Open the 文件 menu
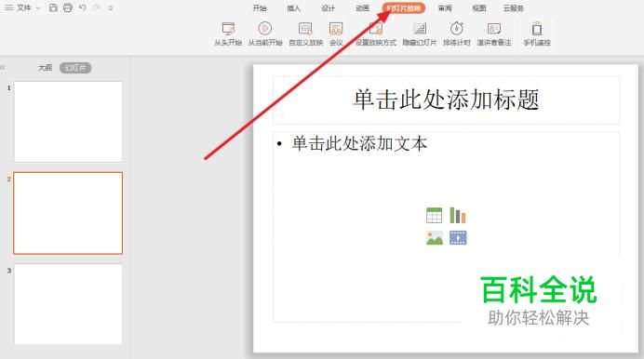644x359 pixels. 24,7
